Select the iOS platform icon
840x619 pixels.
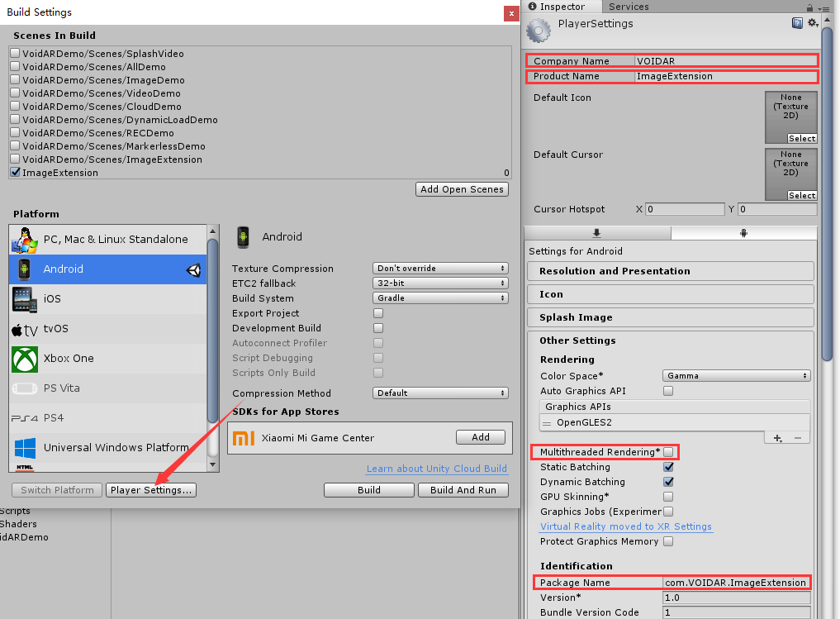click(x=25, y=299)
